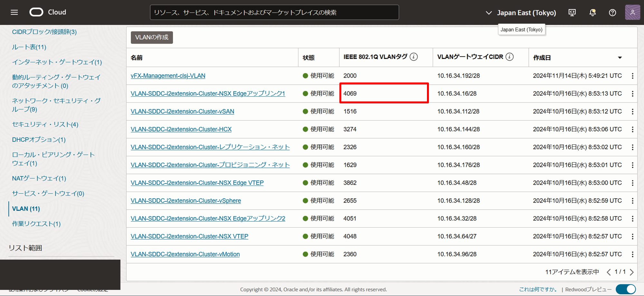Open the VLAN-SDDC-l2extension-Cluster-vSphere link
The image size is (644, 296).
pyautogui.click(x=186, y=201)
